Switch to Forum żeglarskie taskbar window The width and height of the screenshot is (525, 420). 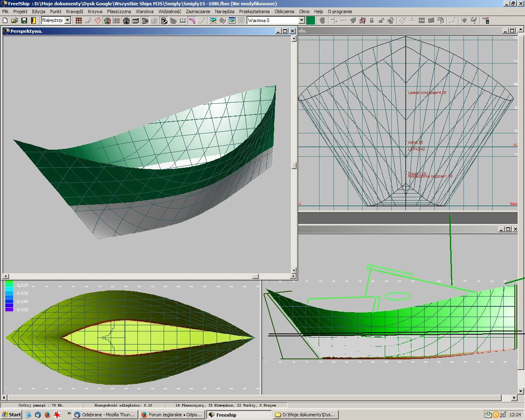pyautogui.click(x=171, y=415)
